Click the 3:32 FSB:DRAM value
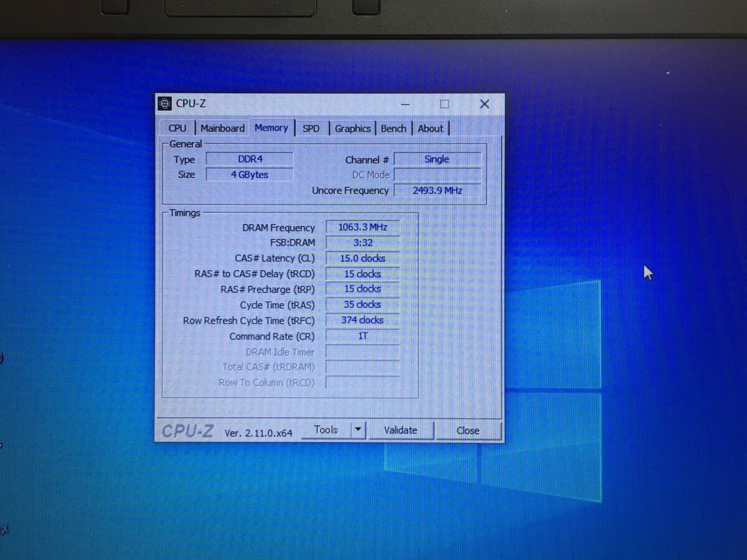 pos(362,243)
